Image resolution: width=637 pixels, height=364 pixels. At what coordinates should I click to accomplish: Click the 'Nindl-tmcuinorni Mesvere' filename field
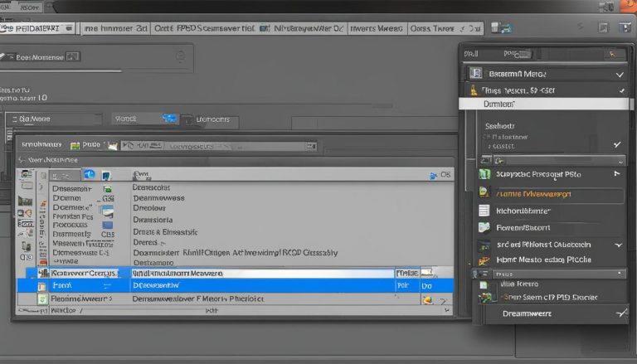[x=262, y=273]
